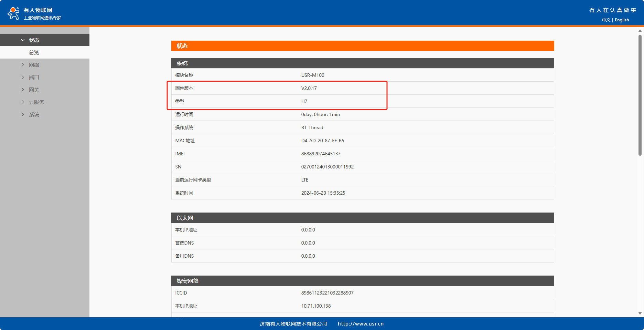Expand the 网络 chevron arrow
Image resolution: width=644 pixels, height=330 pixels.
tap(23, 65)
